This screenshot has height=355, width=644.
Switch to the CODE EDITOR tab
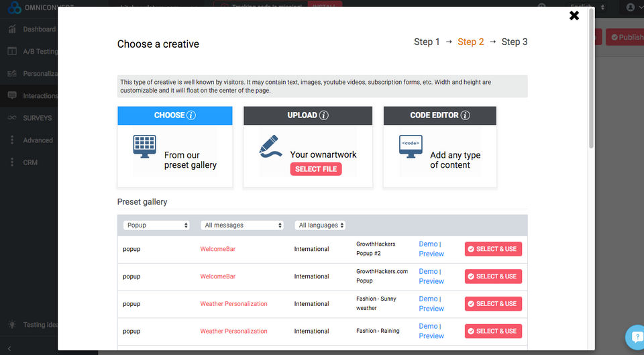pyautogui.click(x=439, y=115)
